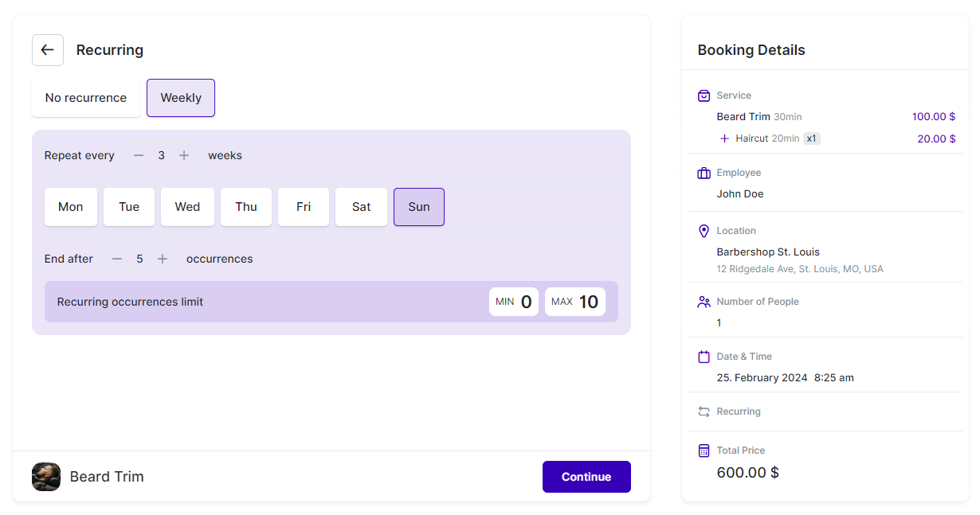Screen dimensions: 980x515
Task: Click the Beard Trim service thumbnail
Action: [x=46, y=477]
